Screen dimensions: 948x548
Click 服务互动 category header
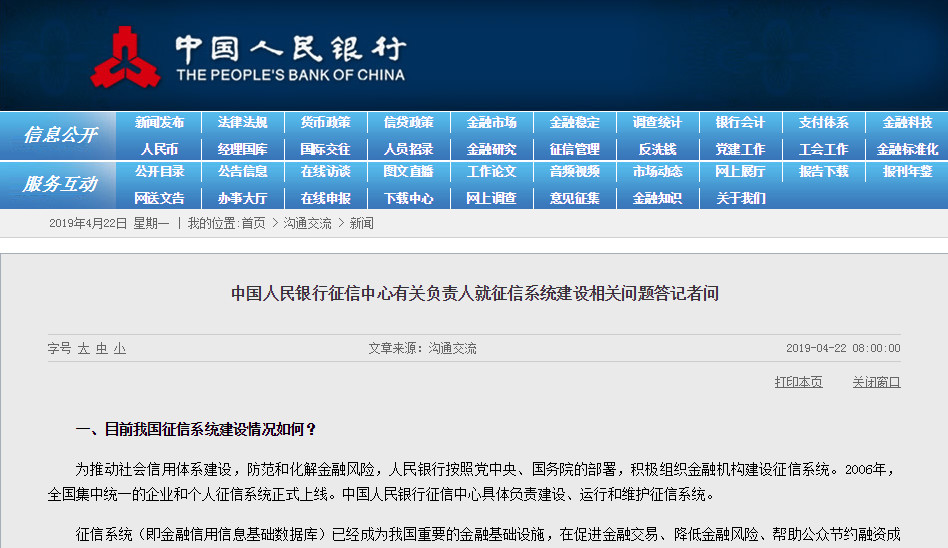[x=59, y=184]
